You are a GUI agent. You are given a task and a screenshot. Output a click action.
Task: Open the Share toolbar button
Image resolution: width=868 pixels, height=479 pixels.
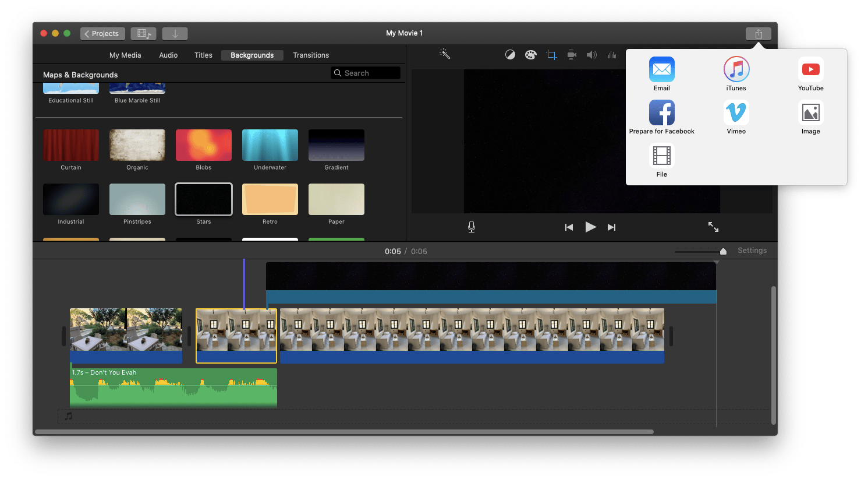pos(758,34)
